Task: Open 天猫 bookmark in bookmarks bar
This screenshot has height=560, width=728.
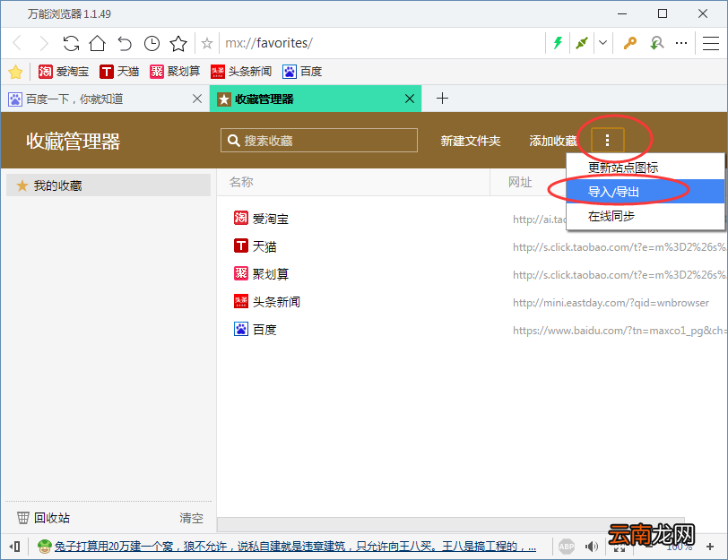Action: click(x=119, y=72)
